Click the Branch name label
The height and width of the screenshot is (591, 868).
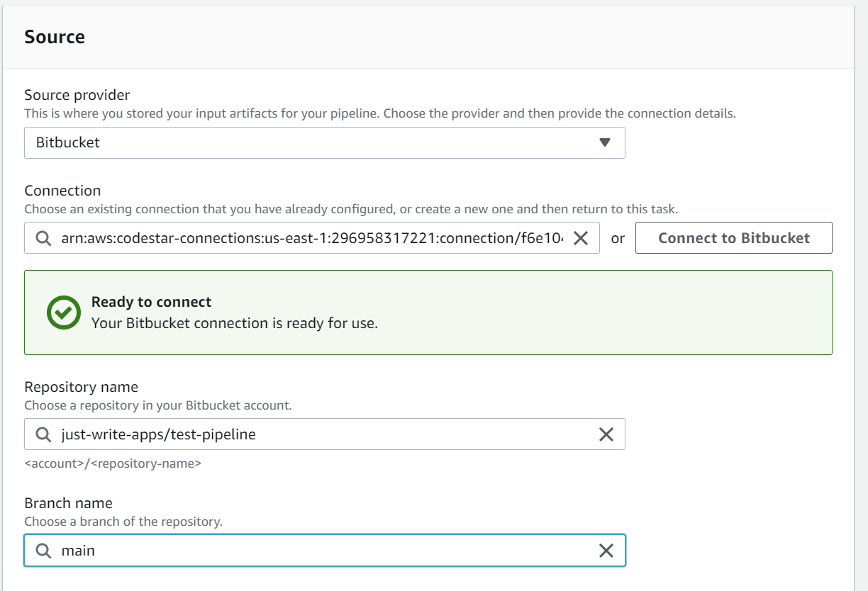tap(68, 503)
